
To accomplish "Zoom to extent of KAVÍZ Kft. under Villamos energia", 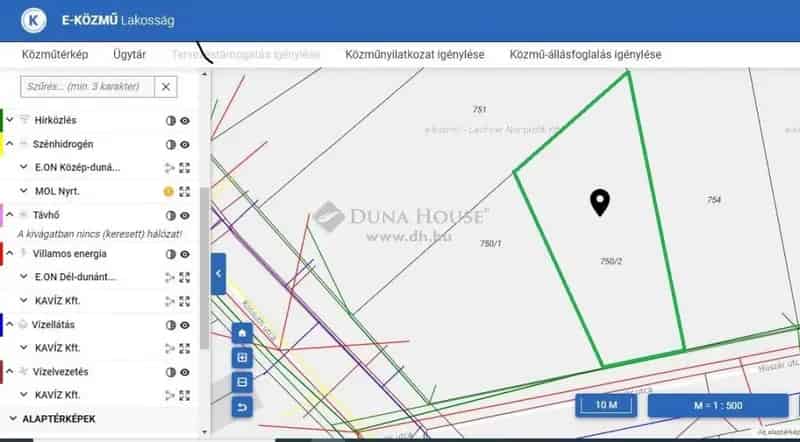I will click(185, 301).
